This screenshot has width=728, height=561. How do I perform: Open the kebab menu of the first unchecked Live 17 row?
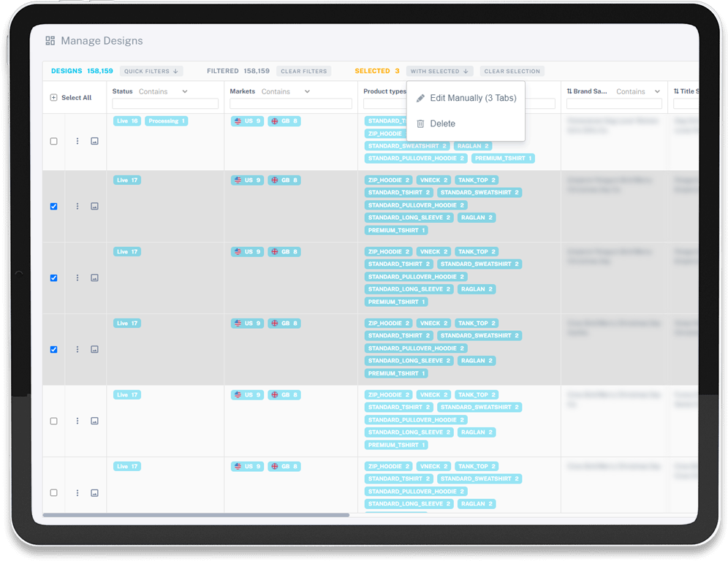pos(77,421)
